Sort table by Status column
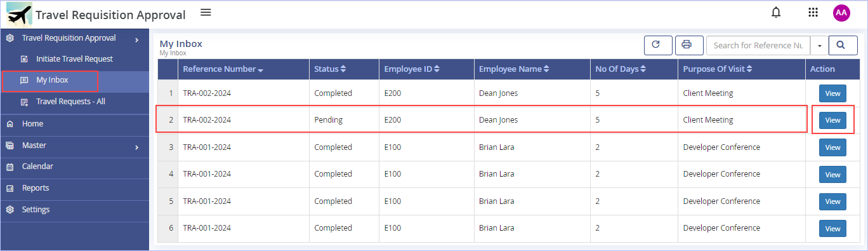 [x=330, y=69]
